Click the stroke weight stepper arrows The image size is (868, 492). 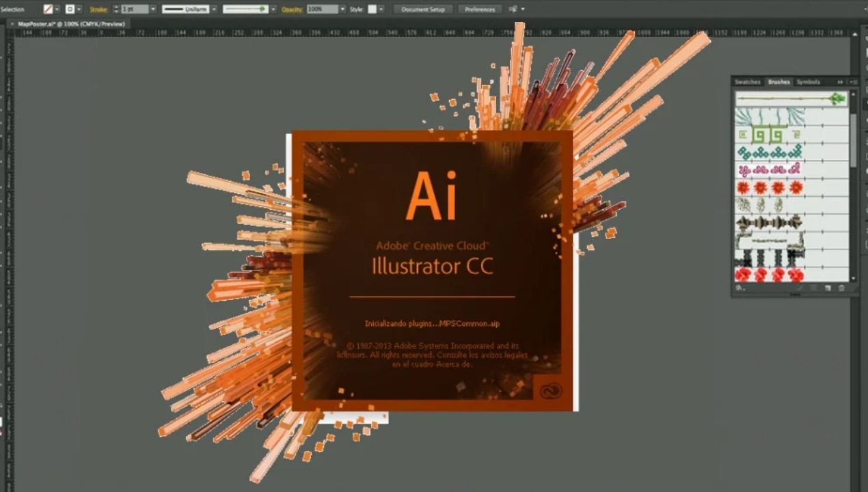click(116, 10)
